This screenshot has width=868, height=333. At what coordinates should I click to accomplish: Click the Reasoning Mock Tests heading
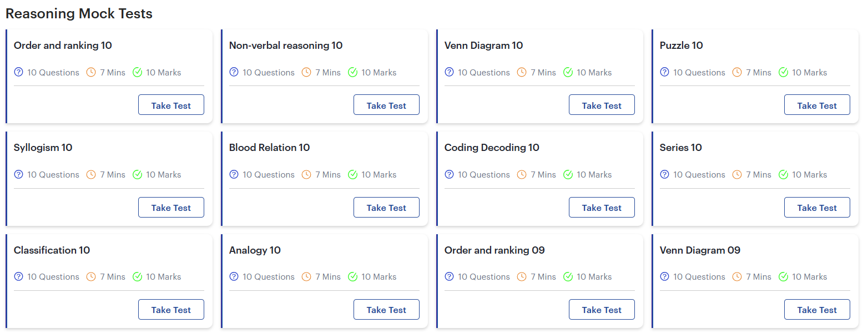click(x=79, y=13)
